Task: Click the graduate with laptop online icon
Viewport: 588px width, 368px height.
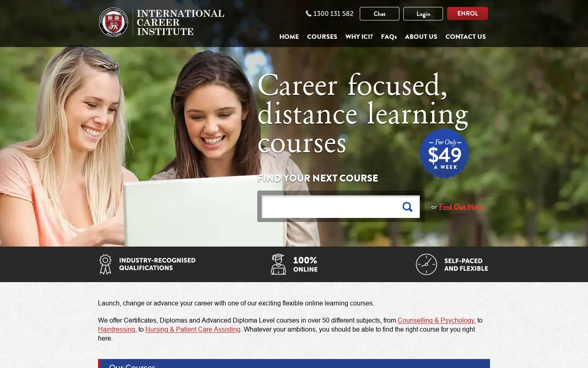Action: pyautogui.click(x=278, y=264)
